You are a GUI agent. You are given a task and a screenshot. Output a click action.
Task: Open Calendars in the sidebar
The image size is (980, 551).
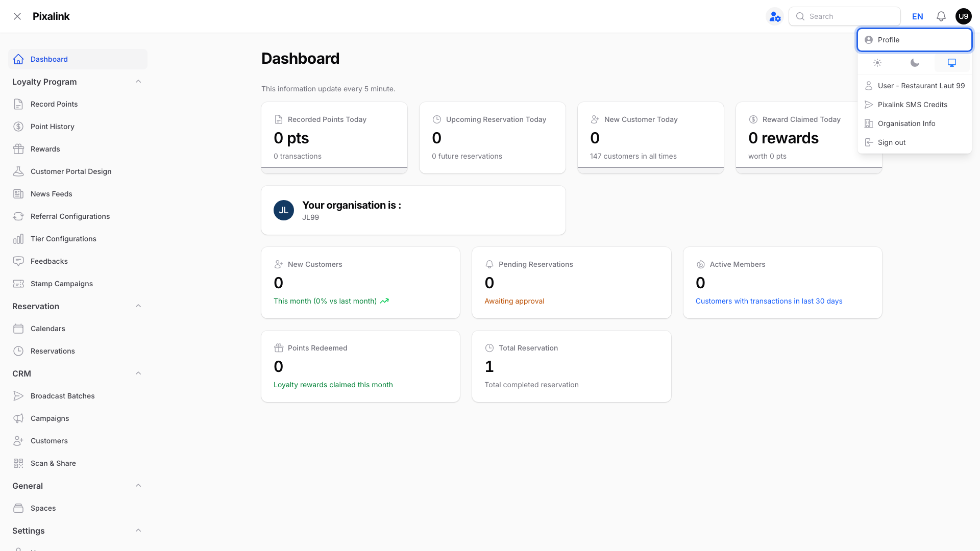point(78,329)
